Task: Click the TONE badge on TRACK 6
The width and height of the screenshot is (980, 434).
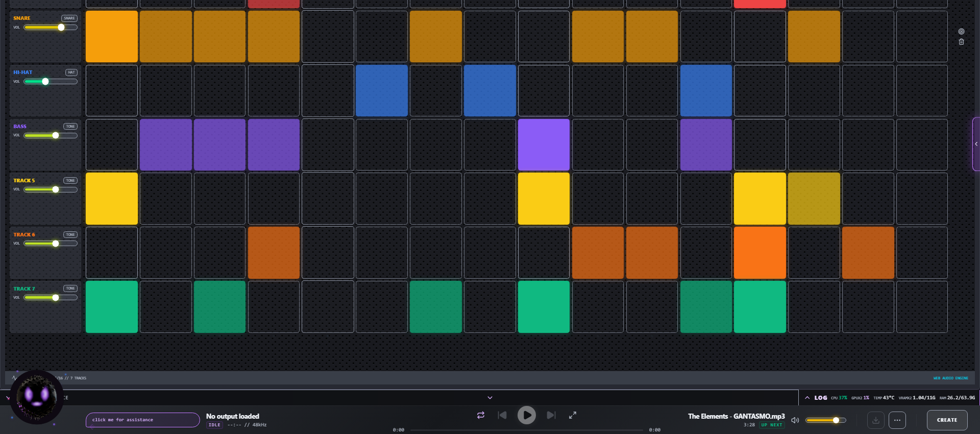Action: click(70, 235)
